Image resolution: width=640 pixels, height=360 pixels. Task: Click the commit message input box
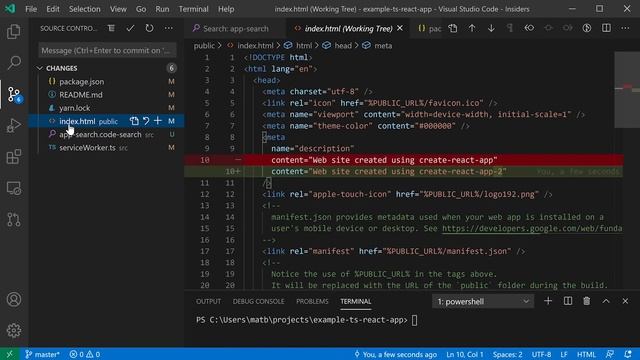(107, 51)
